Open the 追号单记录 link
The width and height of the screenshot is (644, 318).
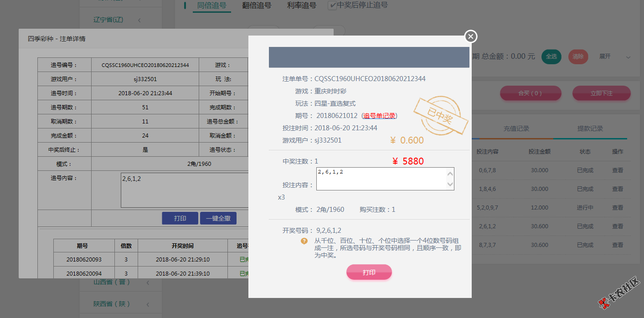pos(379,116)
